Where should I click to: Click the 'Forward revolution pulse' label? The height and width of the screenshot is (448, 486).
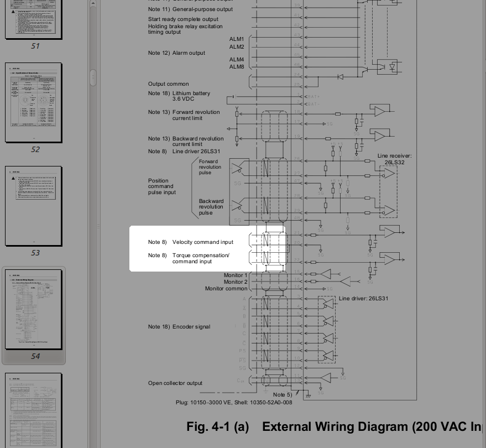pos(210,167)
